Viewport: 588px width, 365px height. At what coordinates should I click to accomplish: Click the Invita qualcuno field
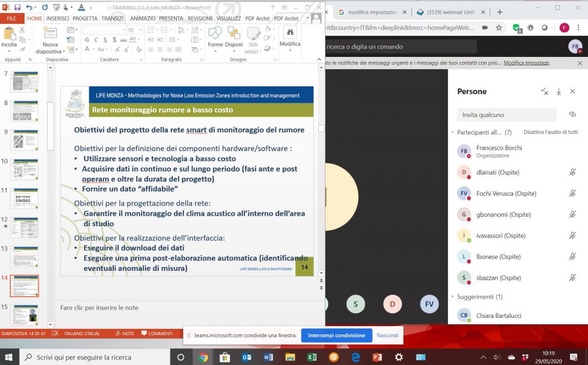[x=507, y=114]
